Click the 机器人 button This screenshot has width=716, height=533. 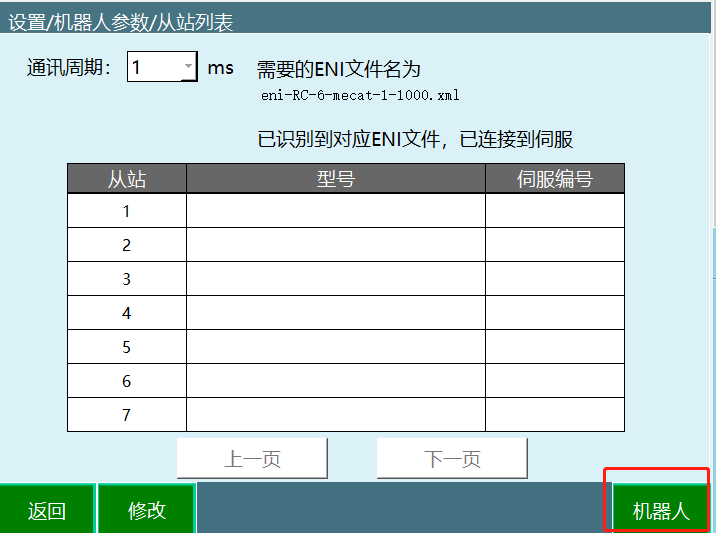(x=660, y=509)
